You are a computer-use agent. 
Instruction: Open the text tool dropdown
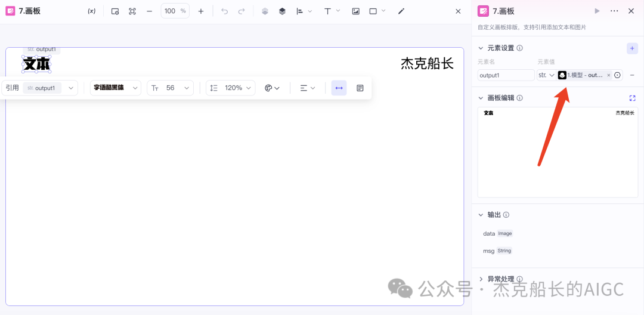tap(332, 11)
